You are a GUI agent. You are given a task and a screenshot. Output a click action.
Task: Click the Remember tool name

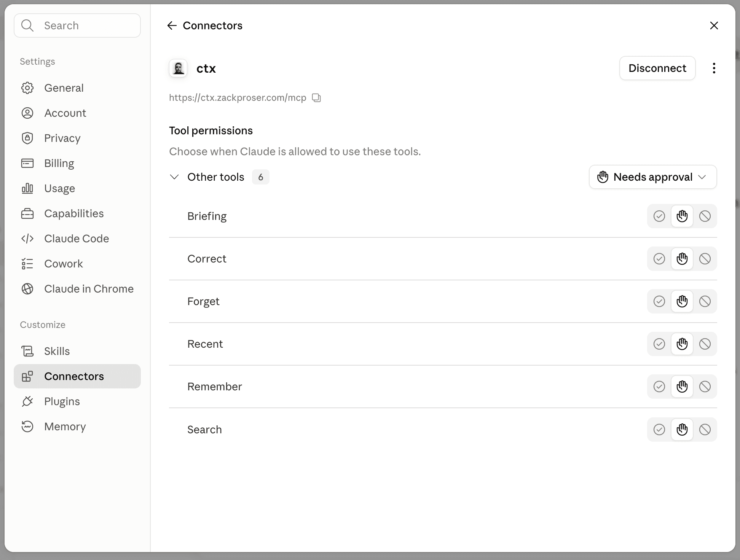pyautogui.click(x=215, y=387)
